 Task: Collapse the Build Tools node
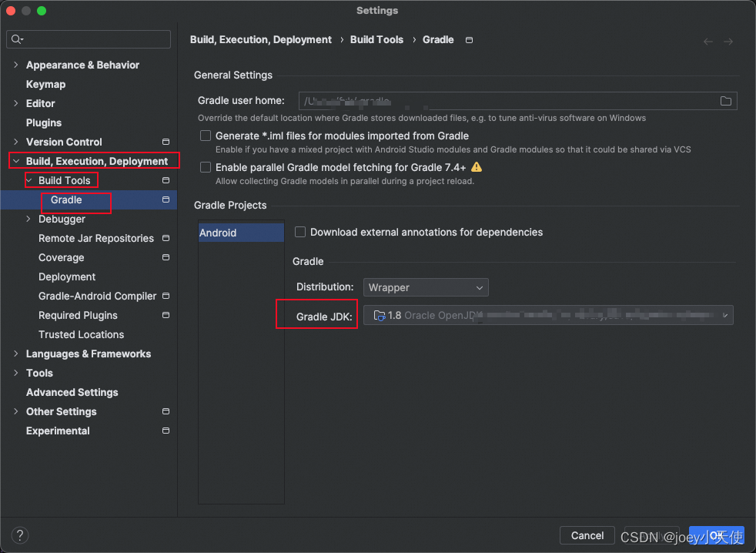[29, 180]
